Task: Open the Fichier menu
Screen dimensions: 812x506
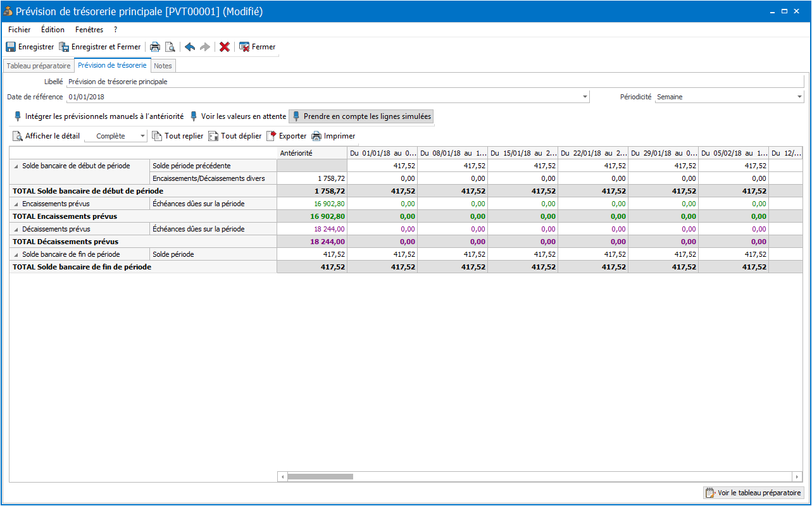Action: click(20, 30)
